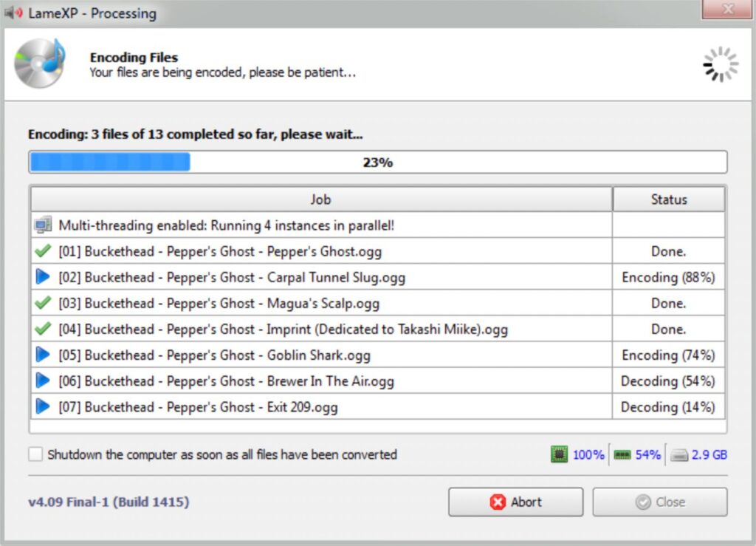756x546 pixels.
Task: Click the 'Encoding (74%)' status cell
Action: 668,355
